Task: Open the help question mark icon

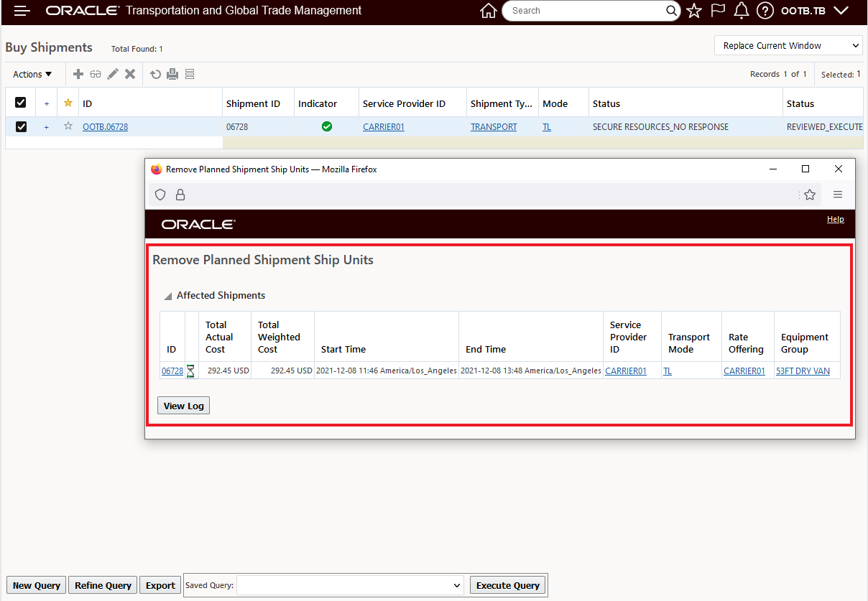Action: click(x=765, y=11)
